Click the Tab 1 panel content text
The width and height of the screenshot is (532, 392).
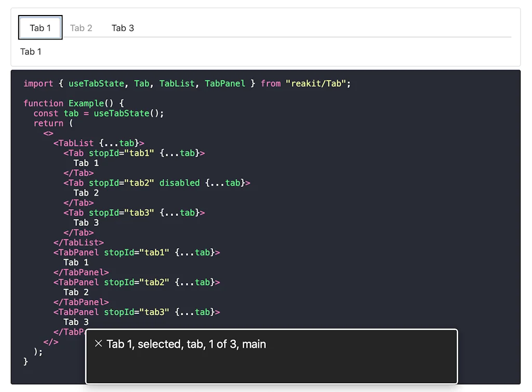31,51
